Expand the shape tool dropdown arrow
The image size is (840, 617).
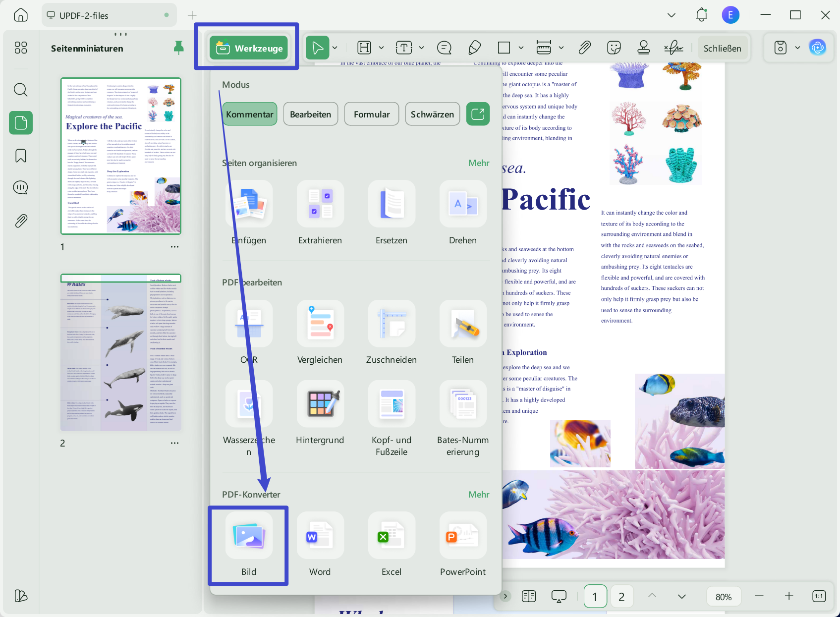tap(521, 48)
